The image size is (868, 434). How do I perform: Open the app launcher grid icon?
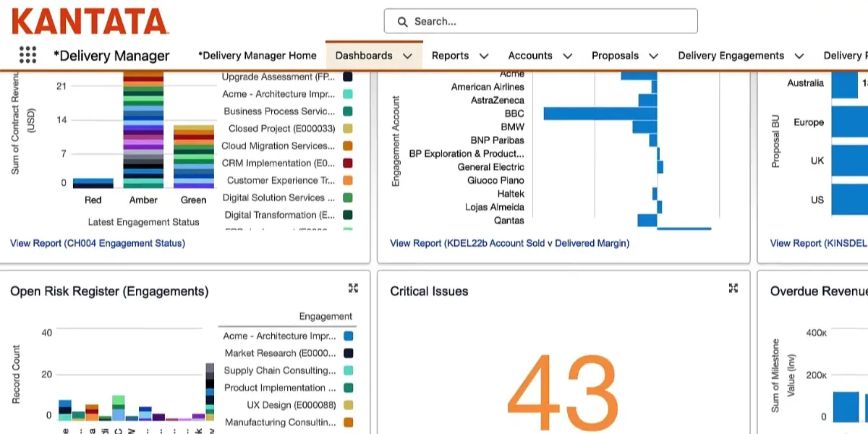[x=27, y=55]
